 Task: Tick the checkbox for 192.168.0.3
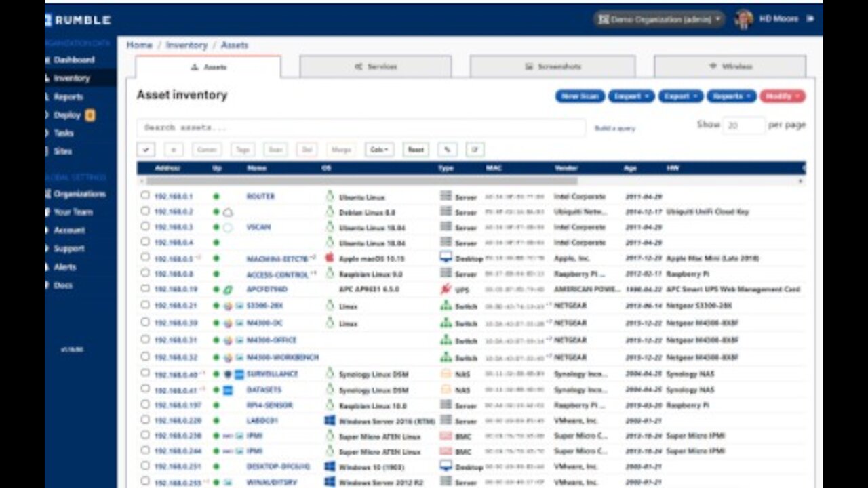pyautogui.click(x=145, y=226)
